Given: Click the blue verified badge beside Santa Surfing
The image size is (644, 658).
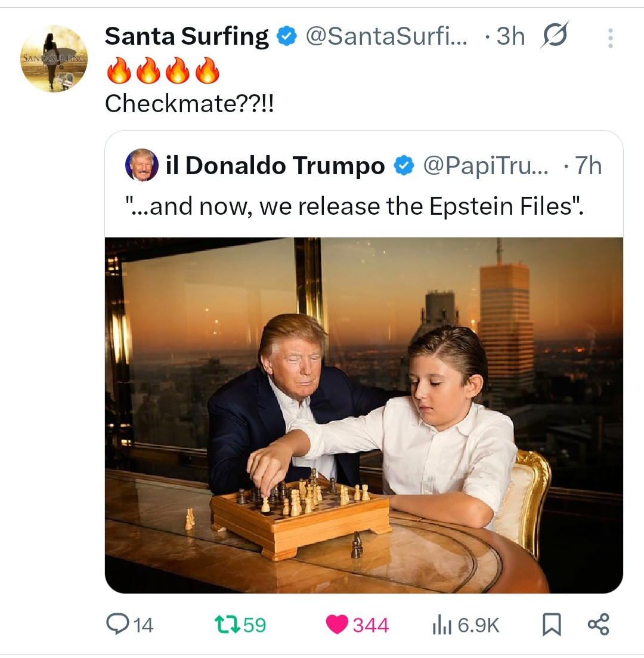Looking at the screenshot, I should pos(287,37).
